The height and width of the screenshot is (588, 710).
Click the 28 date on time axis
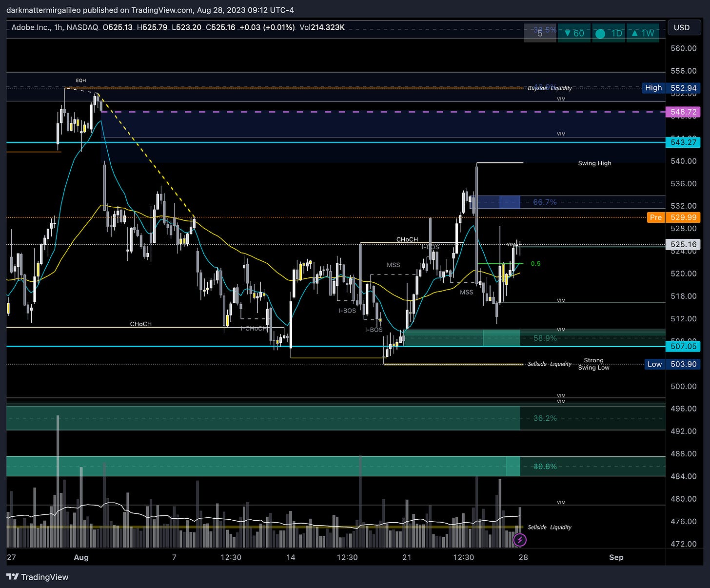tap(523, 557)
